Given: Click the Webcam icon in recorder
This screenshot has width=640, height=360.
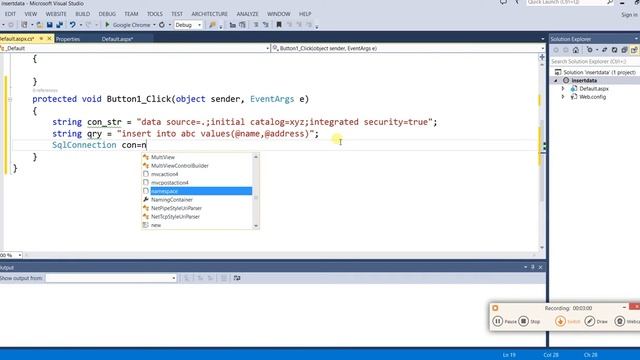Looking at the screenshot, I should pos(620,321).
